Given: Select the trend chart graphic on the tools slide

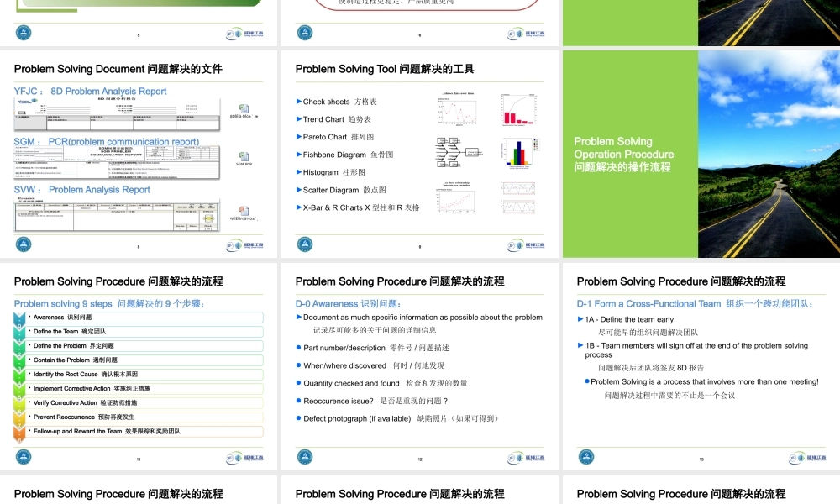Looking at the screenshot, I should pyautogui.click(x=456, y=108).
